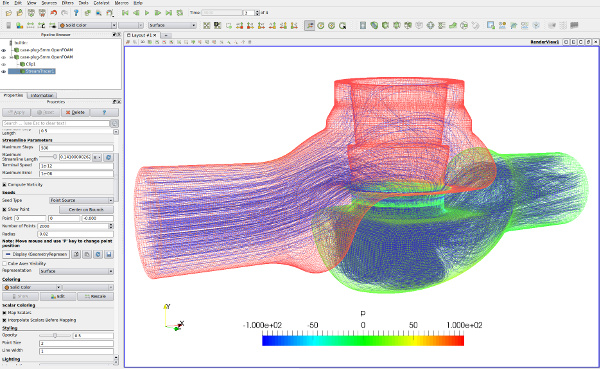Toggle Interpolate Scalars Before Mapping checkbox
The width and height of the screenshot is (600, 369).
(5, 320)
